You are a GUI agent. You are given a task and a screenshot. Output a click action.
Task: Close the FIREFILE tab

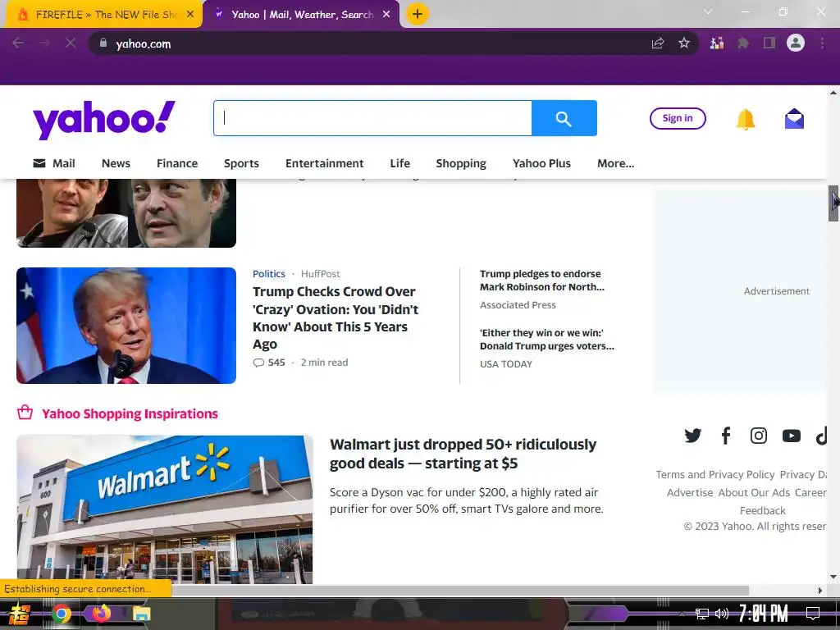[190, 15]
